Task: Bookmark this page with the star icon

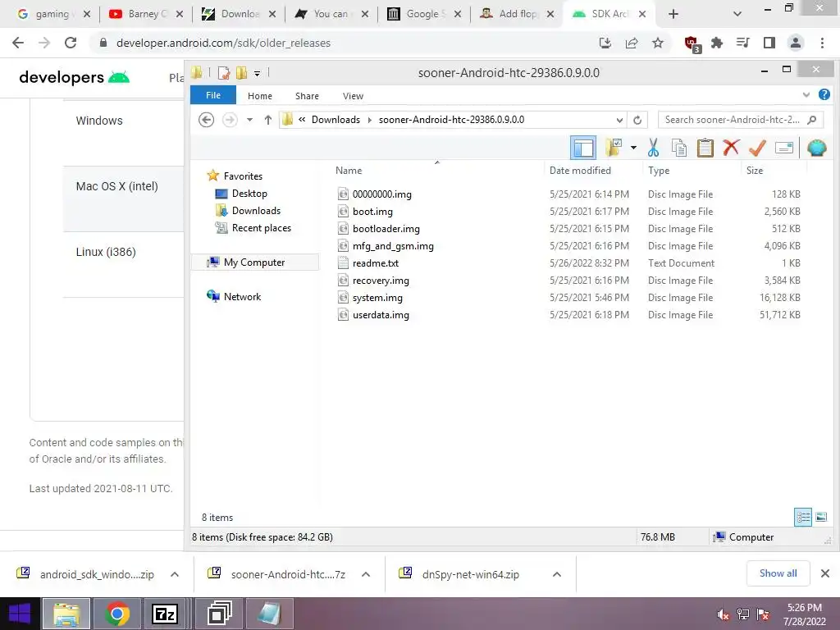Action: (x=658, y=43)
